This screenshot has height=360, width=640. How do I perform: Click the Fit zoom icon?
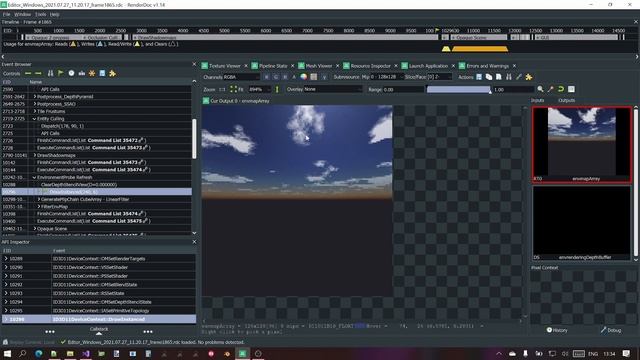[236, 89]
